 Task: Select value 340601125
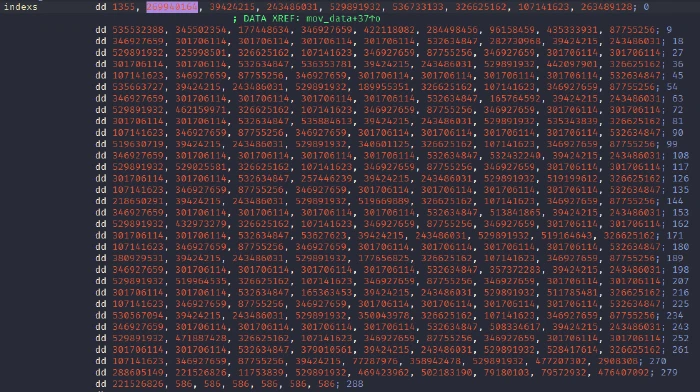[383, 144]
